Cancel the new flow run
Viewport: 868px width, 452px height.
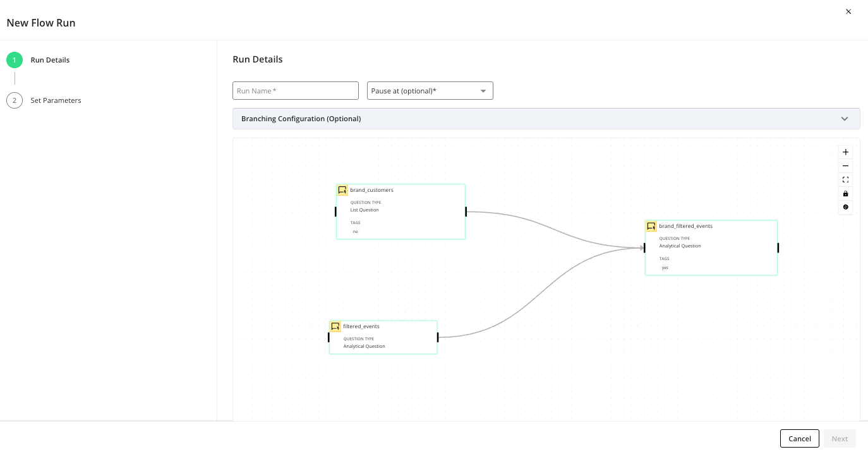point(799,438)
